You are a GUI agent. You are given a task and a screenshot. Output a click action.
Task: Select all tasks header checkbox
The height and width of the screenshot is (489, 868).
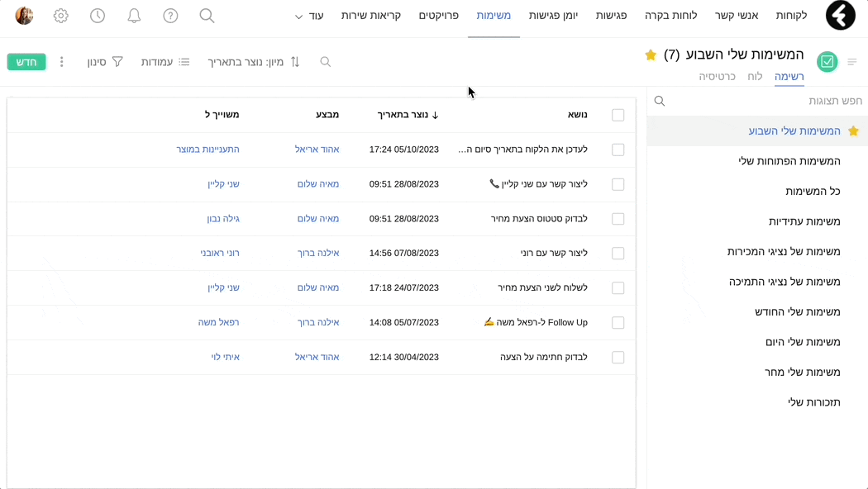[618, 115]
